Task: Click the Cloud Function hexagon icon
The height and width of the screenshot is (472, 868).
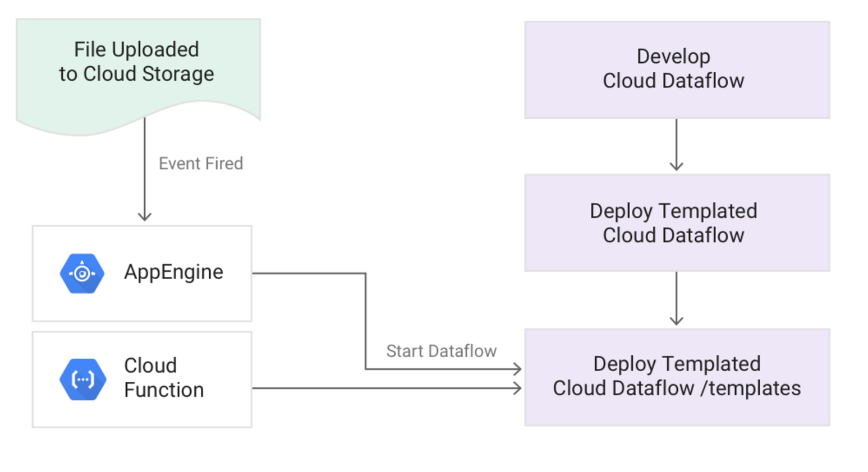Action: [82, 380]
